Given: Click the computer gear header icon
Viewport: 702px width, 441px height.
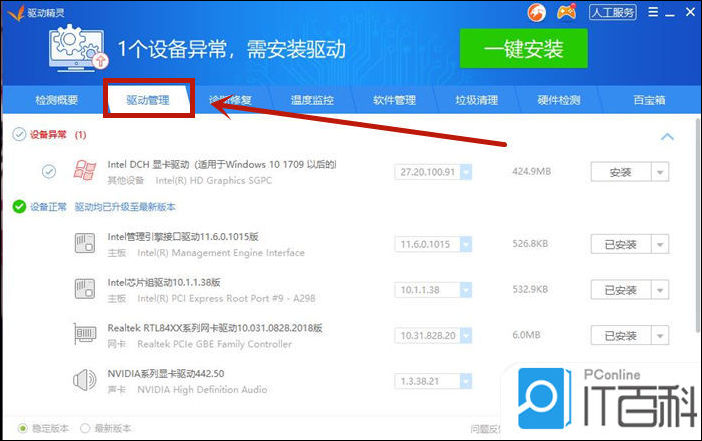Looking at the screenshot, I should click(x=78, y=48).
